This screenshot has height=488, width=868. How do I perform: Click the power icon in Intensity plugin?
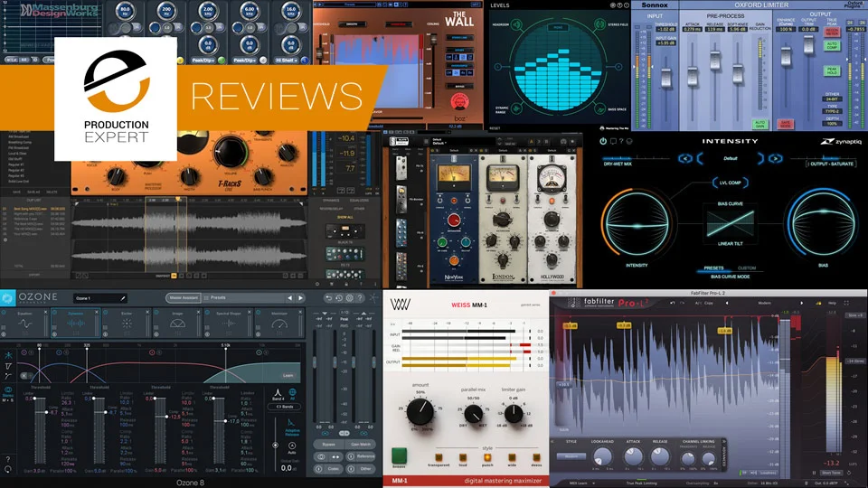(603, 141)
